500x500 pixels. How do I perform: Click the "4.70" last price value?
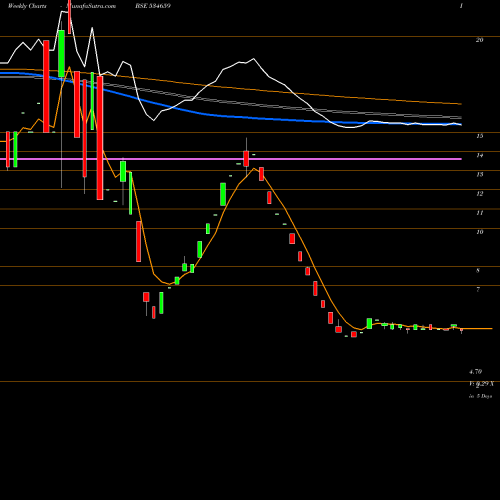(475, 371)
